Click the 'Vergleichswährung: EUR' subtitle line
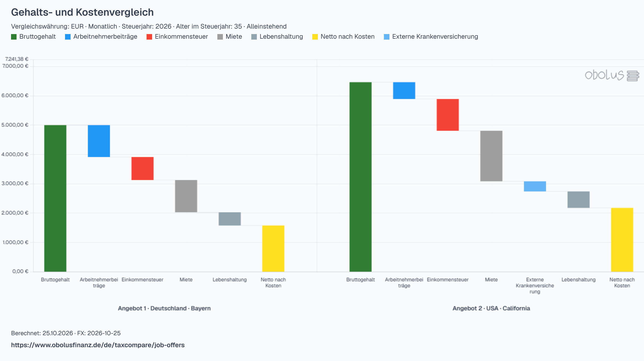This screenshot has height=361, width=644. point(149,26)
